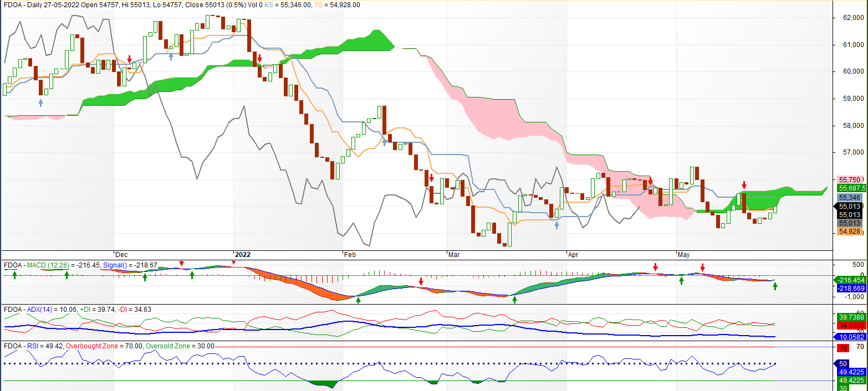
Task: Click the red sell arrow above early-January candle
Action: click(x=259, y=58)
